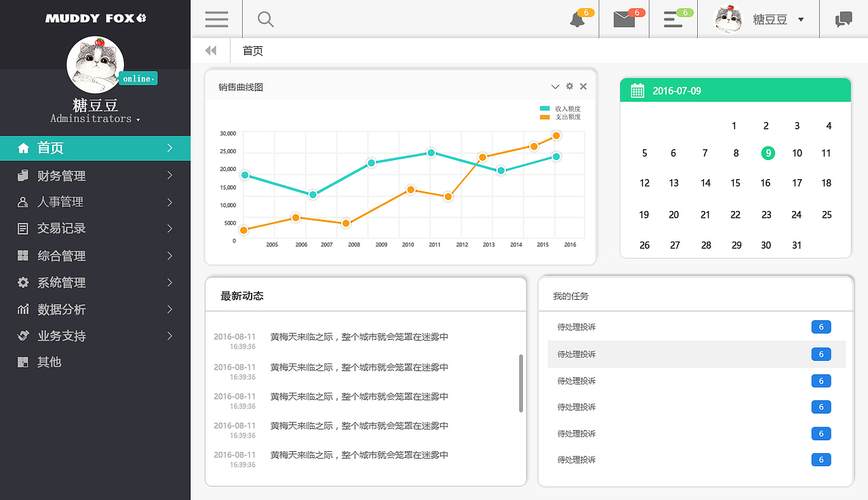868x500 pixels.
Task: Click the sidebar cat avatar
Action: pyautogui.click(x=96, y=65)
